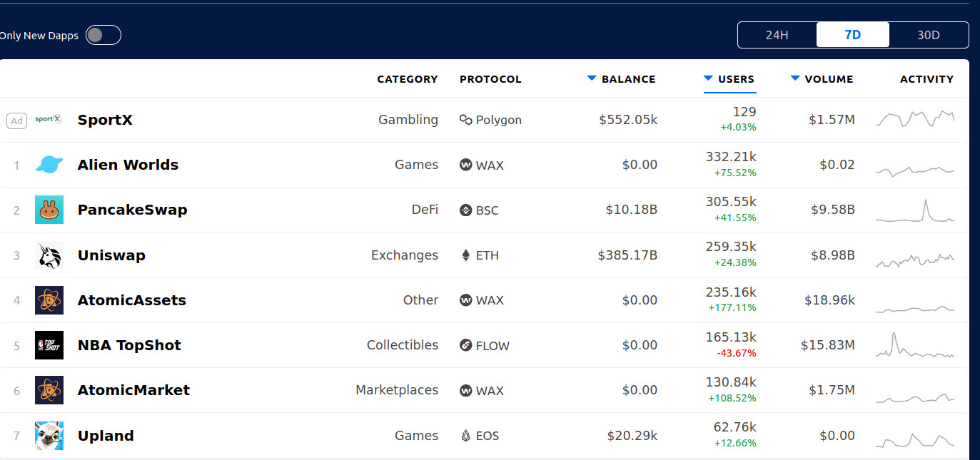Toggle the Only New Dapps switch
Image resolution: width=980 pixels, height=460 pixels.
[x=103, y=35]
